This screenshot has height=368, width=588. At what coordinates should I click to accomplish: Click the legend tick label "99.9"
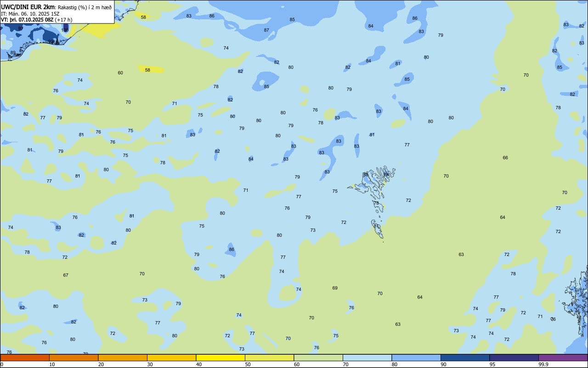click(x=543, y=364)
